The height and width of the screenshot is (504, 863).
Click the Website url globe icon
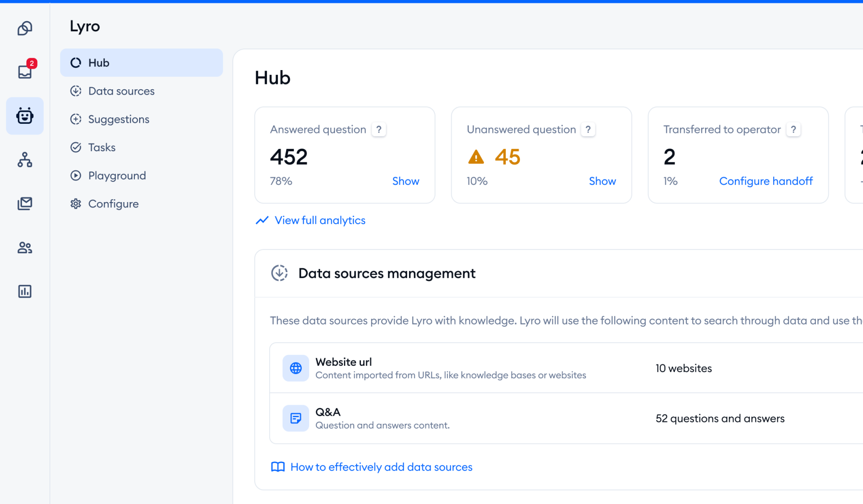click(296, 368)
